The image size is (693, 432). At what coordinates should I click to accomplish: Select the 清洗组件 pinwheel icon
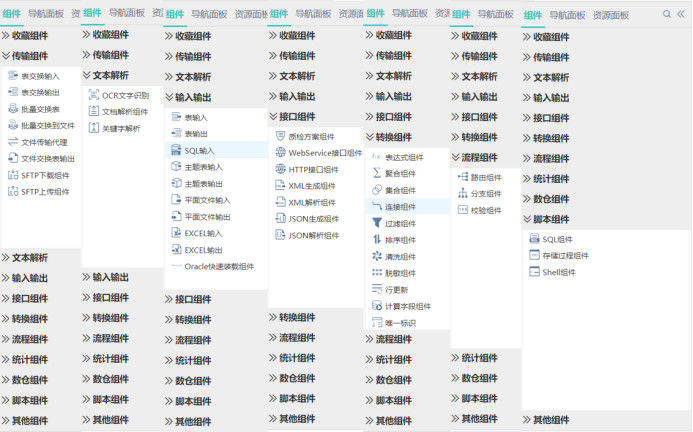pyautogui.click(x=377, y=256)
